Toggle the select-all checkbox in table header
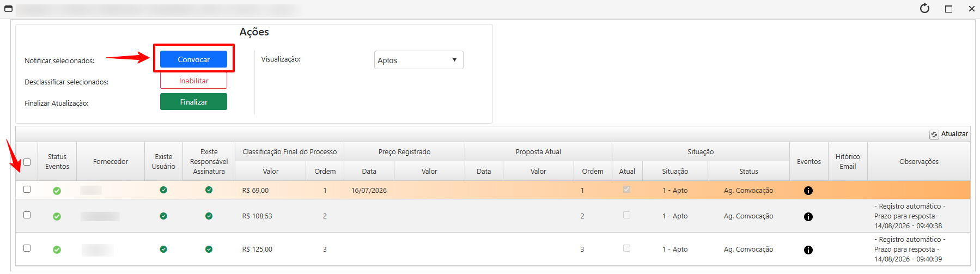The width and height of the screenshot is (980, 274). pos(27,162)
